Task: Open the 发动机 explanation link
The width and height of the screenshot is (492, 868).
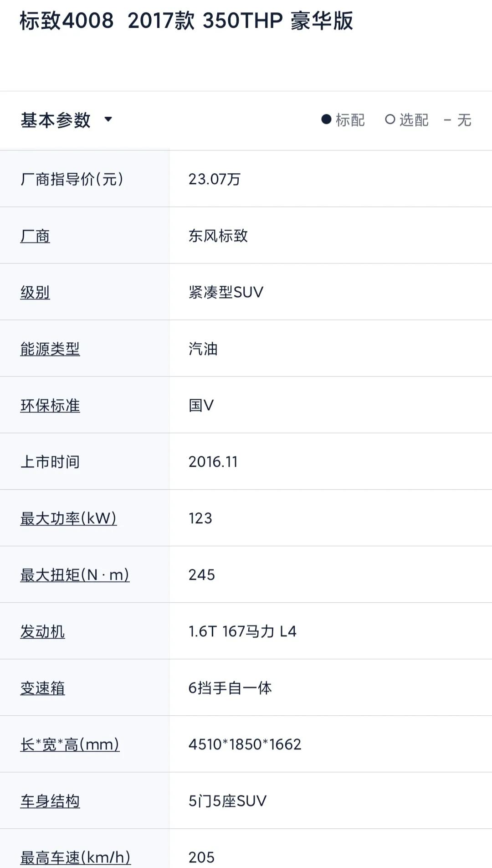Action: [x=42, y=632]
